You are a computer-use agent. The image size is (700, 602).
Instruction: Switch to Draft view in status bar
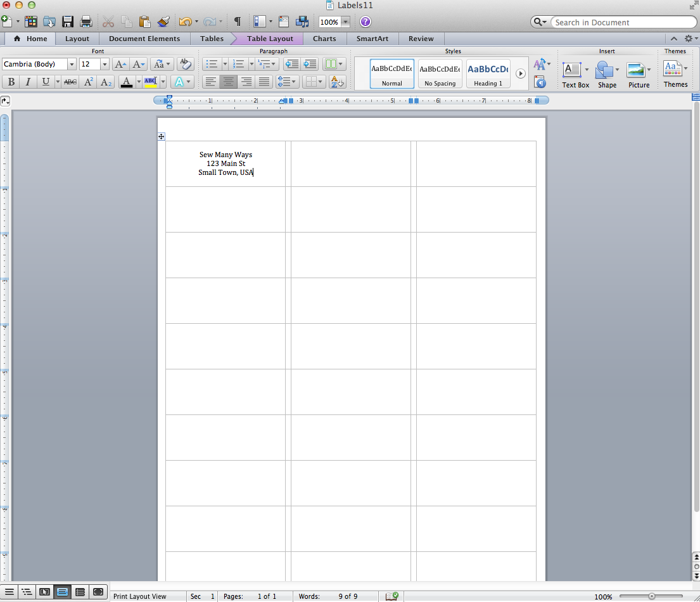(9, 592)
